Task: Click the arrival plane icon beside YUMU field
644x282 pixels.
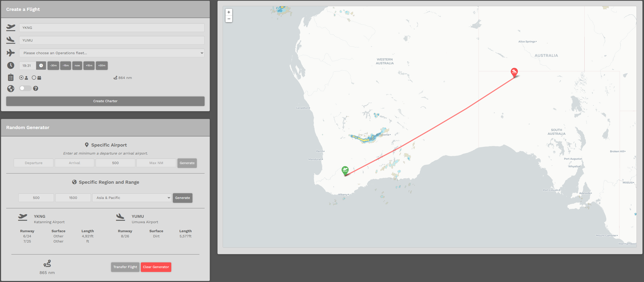Action: coord(11,40)
